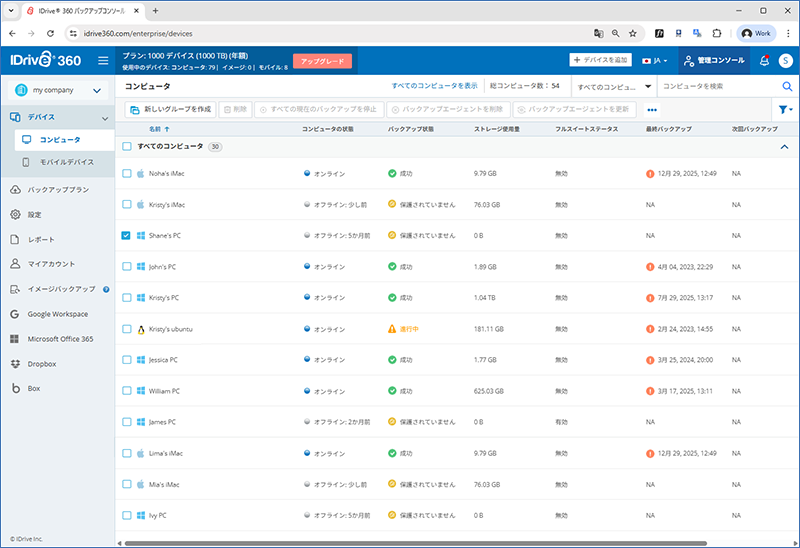
Task: Click the アップグレード button
Action: click(x=322, y=61)
